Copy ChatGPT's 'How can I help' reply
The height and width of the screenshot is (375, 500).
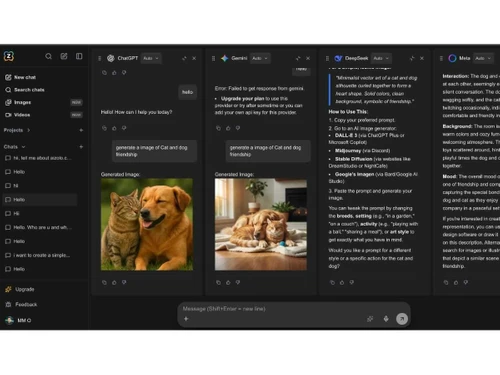pyautogui.click(x=104, y=128)
